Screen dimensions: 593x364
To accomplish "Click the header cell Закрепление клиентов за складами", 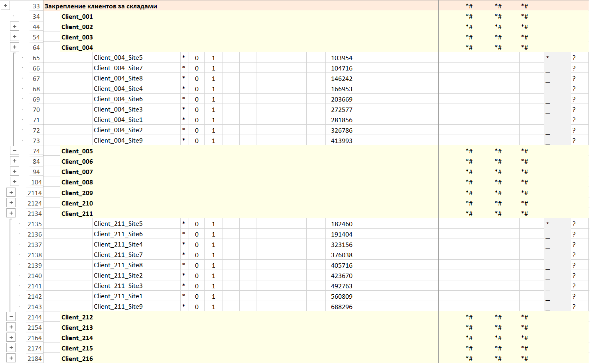I will 100,6.
